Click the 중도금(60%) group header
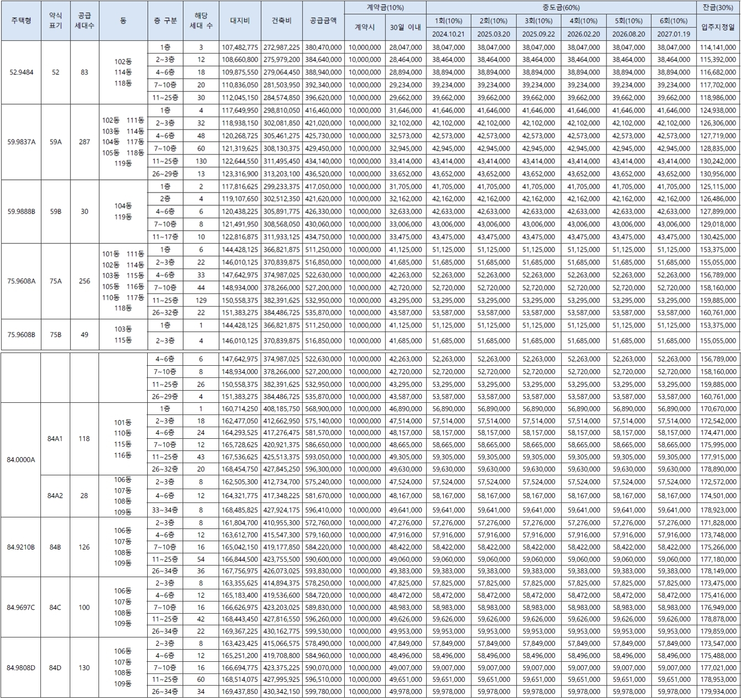This screenshot has width=741, height=700. click(561, 7)
